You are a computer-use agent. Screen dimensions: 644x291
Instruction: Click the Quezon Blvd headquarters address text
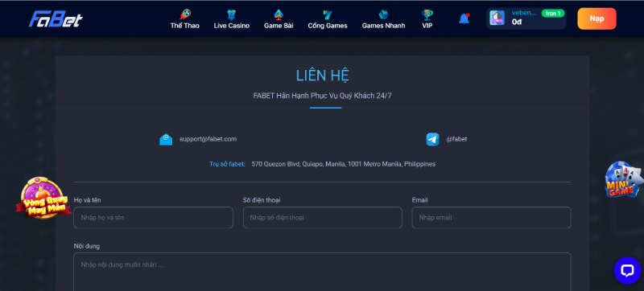pos(344,164)
